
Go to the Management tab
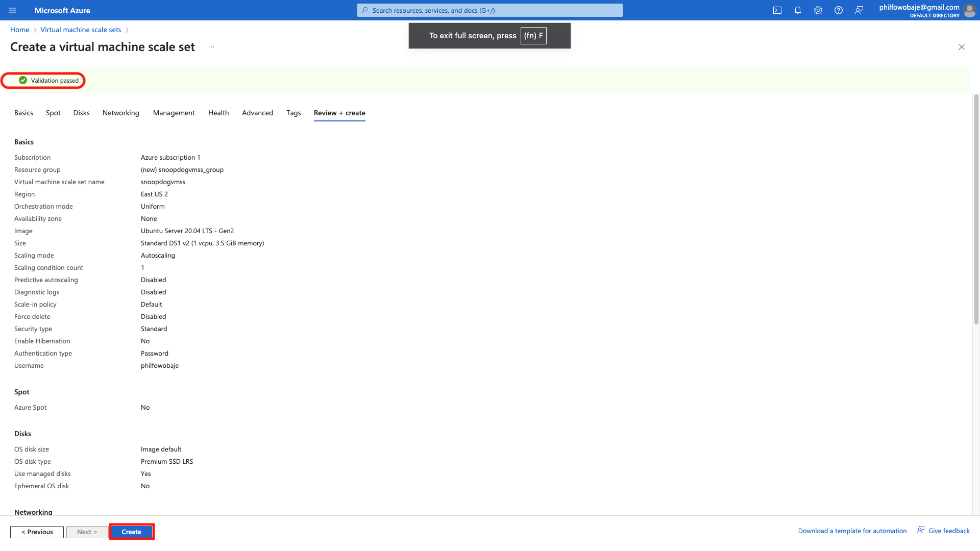174,113
